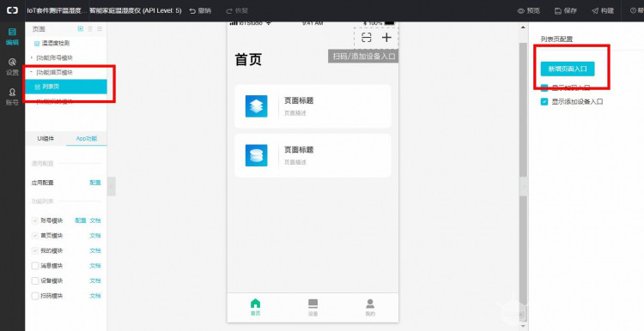Click the 首页 heading in phone preview

point(248,60)
